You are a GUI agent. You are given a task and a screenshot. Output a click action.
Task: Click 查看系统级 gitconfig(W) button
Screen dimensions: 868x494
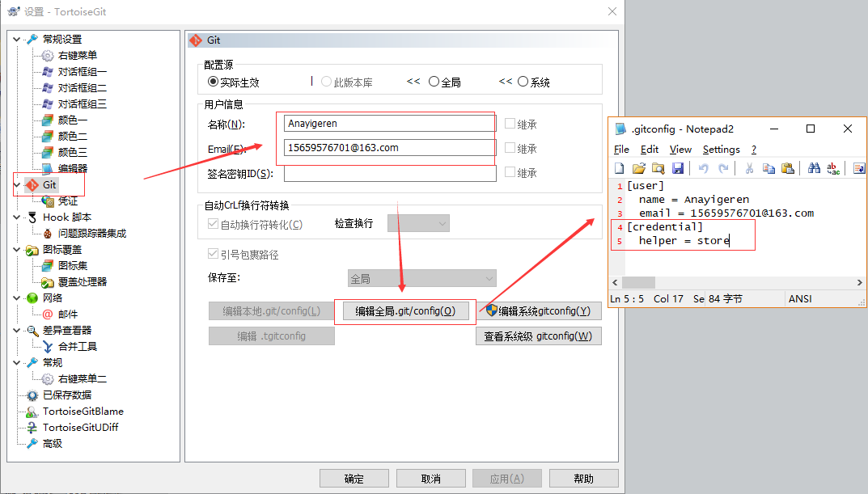539,336
